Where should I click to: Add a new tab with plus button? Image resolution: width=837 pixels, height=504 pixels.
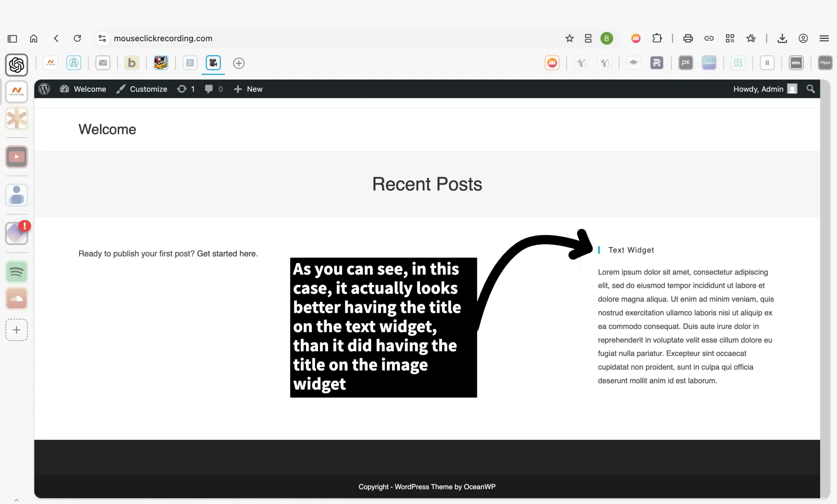239,63
